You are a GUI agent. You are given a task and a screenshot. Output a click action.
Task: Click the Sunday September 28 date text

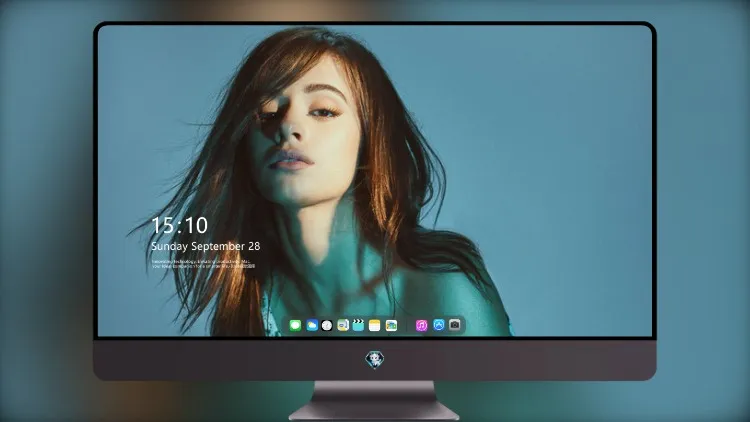point(206,246)
